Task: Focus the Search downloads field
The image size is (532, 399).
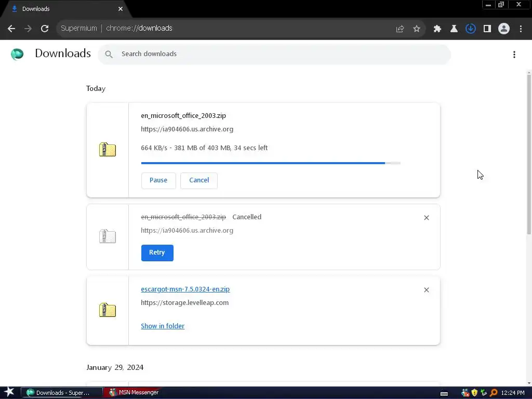Action: 274,54
